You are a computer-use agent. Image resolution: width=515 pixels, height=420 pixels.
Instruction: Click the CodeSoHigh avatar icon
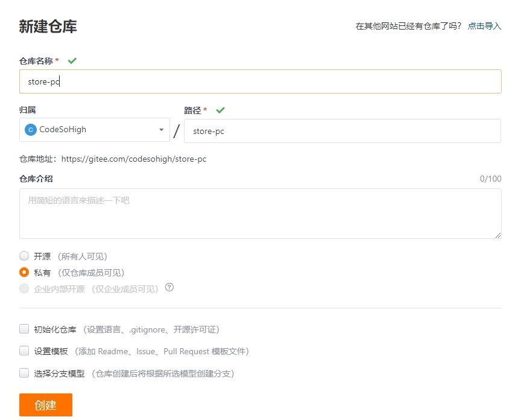(x=31, y=130)
